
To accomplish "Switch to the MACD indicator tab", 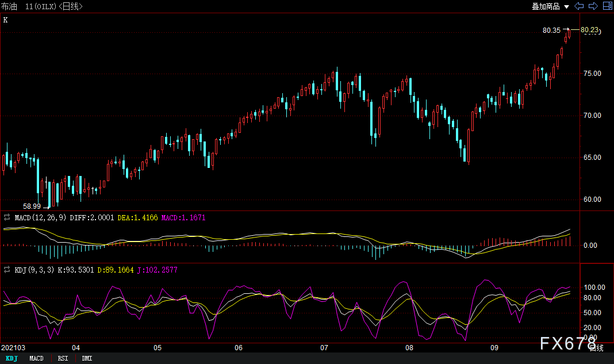I will 36,358.
